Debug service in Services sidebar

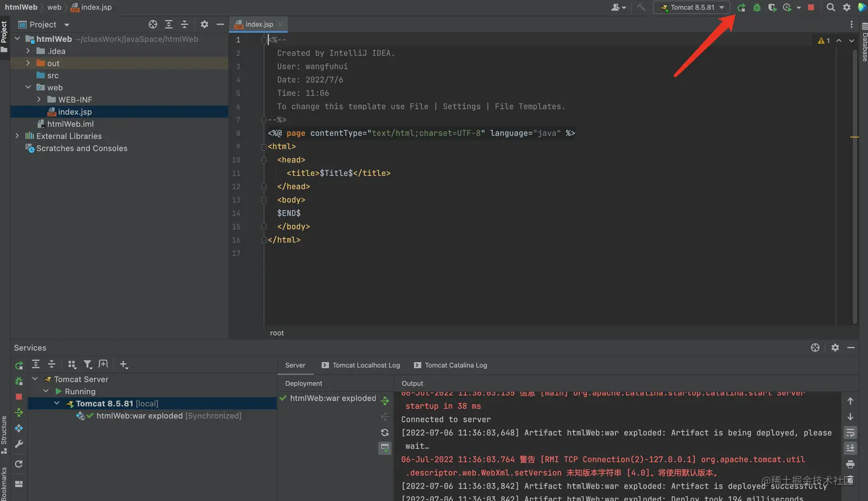pyautogui.click(x=19, y=381)
